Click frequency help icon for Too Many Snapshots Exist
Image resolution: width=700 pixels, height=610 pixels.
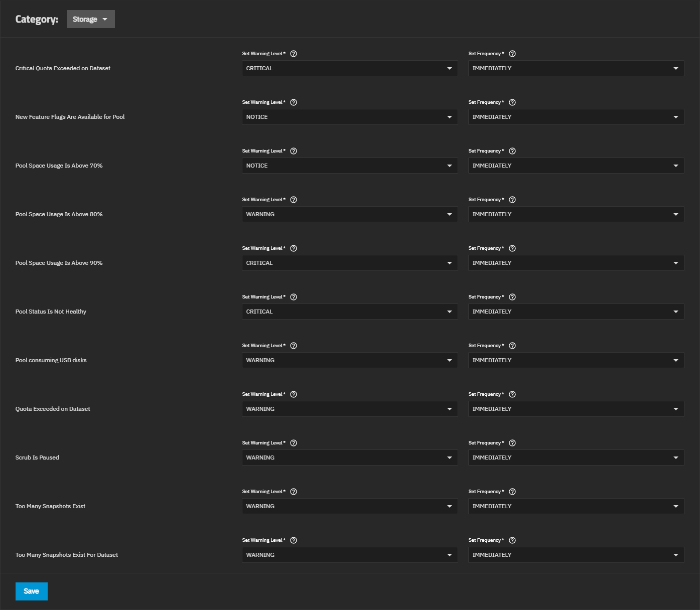coord(512,492)
